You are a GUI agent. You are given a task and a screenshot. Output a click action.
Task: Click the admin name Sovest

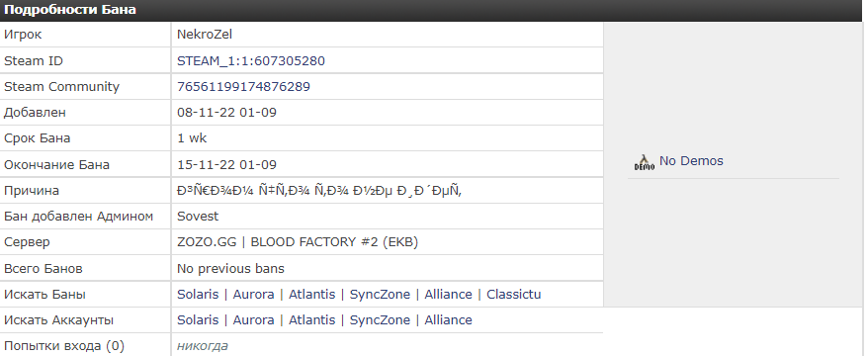pos(198,217)
